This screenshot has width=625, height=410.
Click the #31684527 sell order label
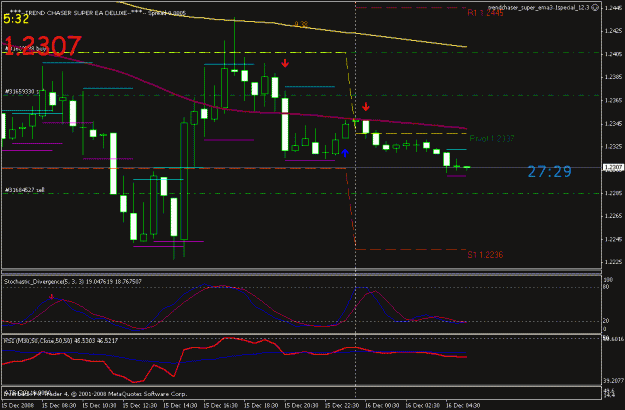[x=24, y=190]
